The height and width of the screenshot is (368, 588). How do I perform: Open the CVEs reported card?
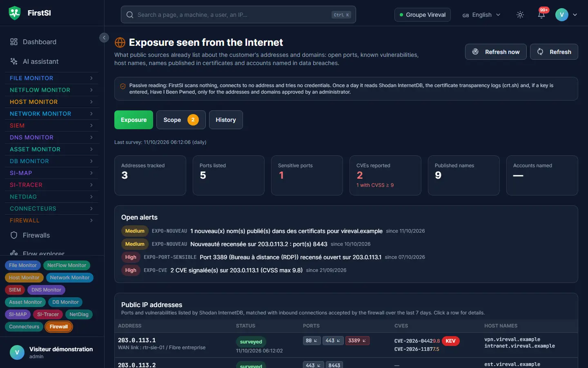[x=385, y=175]
